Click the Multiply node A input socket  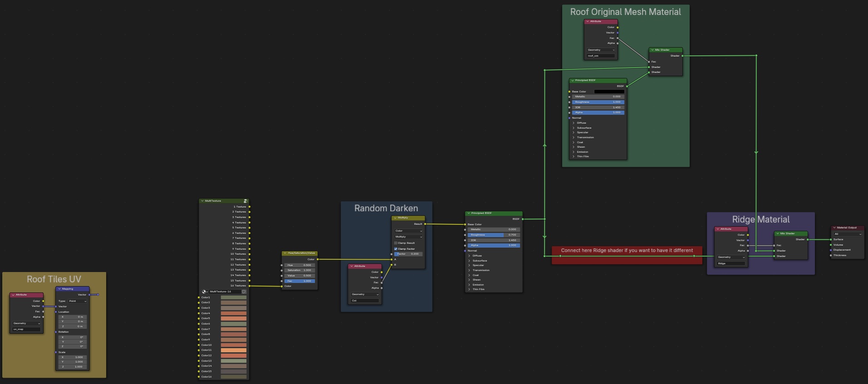click(x=392, y=259)
